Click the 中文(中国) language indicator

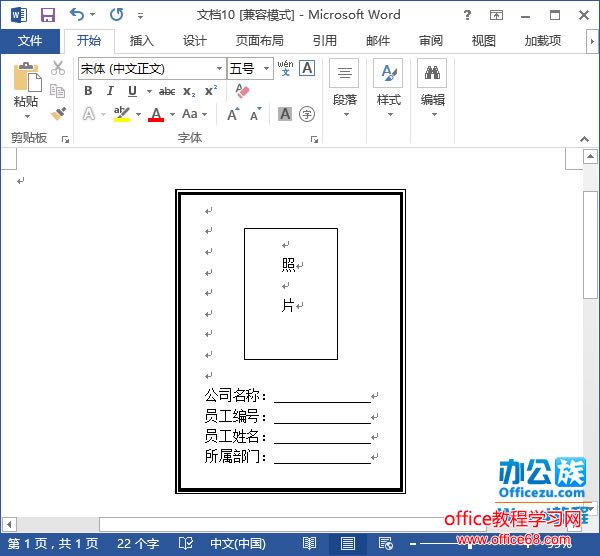click(238, 543)
